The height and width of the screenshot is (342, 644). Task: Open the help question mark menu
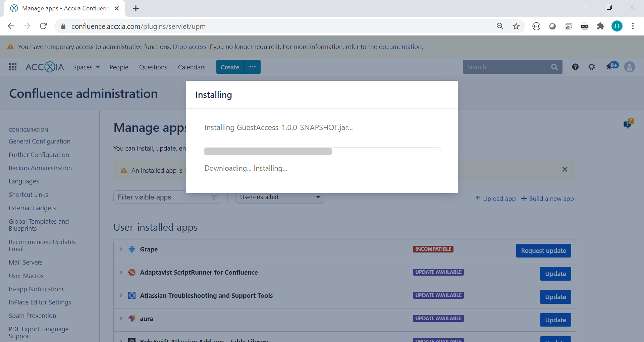click(x=575, y=67)
